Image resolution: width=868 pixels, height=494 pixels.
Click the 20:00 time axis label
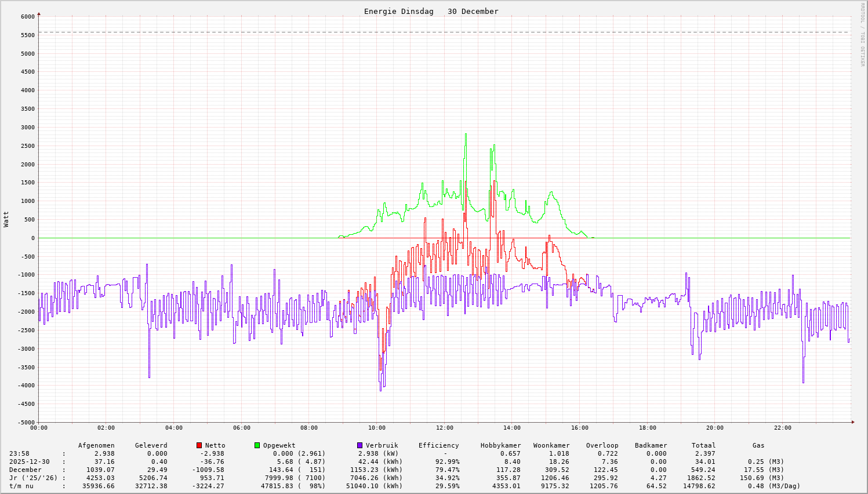(x=715, y=428)
